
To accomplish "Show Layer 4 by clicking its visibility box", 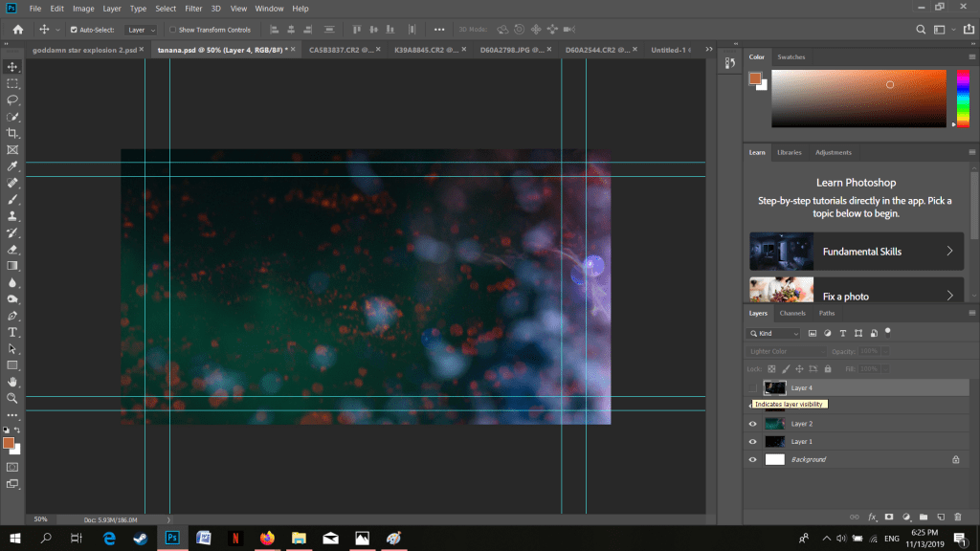I will 752,387.
